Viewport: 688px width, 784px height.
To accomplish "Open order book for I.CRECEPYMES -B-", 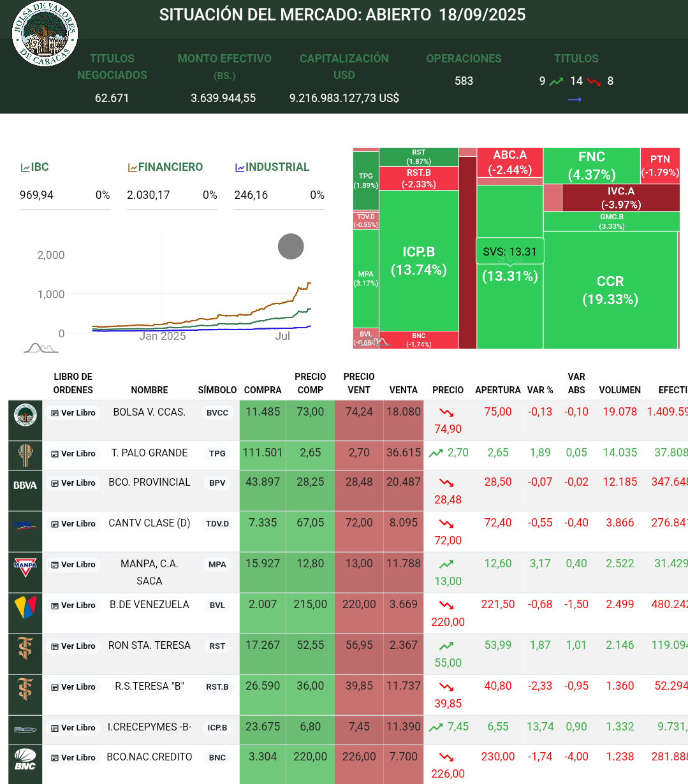I will click(73, 728).
